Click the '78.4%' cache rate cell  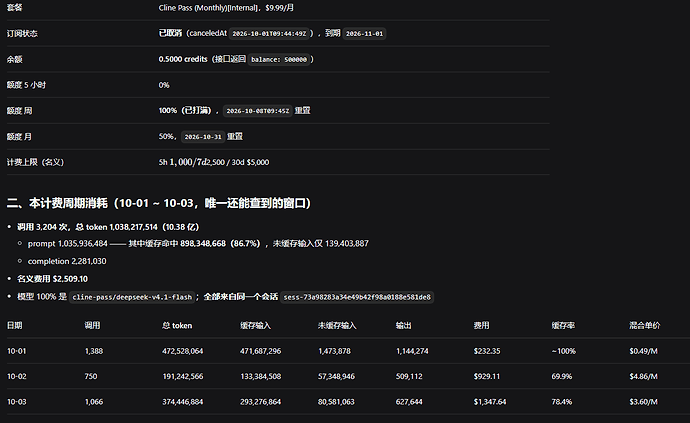click(562, 402)
